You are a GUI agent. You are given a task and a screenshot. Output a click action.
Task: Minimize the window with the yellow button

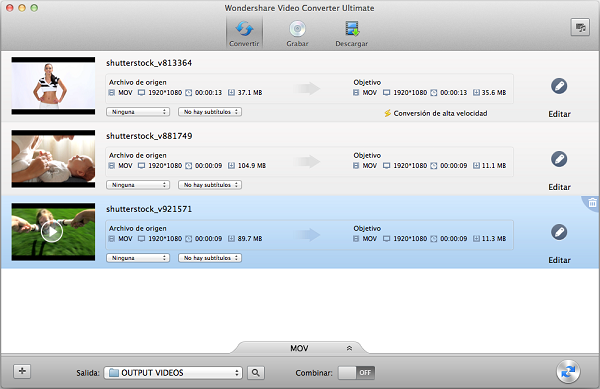22,8
